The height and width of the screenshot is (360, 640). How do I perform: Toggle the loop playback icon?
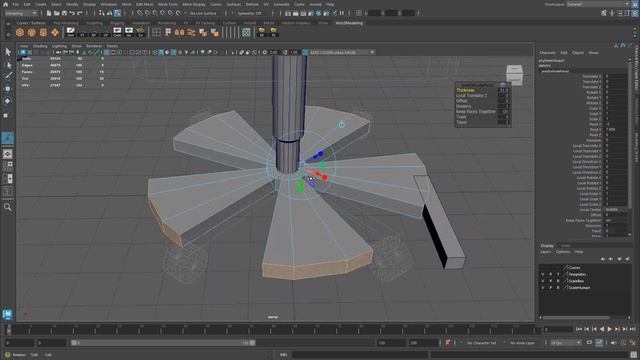click(589, 343)
